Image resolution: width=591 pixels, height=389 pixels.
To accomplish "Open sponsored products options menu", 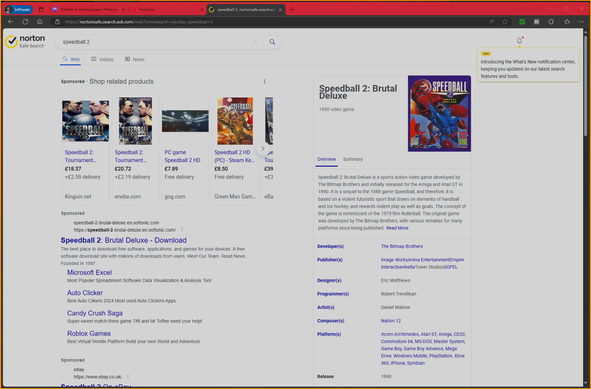I will 265,81.
